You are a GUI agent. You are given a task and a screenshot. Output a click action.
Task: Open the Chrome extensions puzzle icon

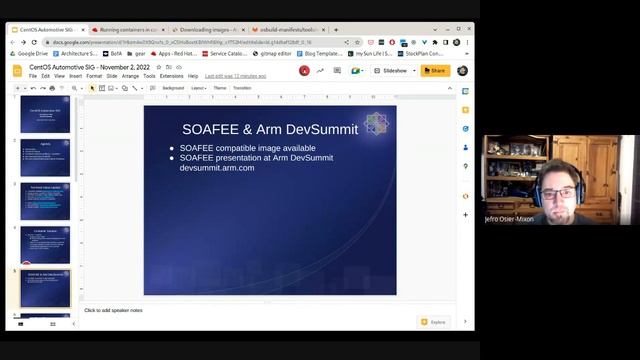[x=435, y=42]
